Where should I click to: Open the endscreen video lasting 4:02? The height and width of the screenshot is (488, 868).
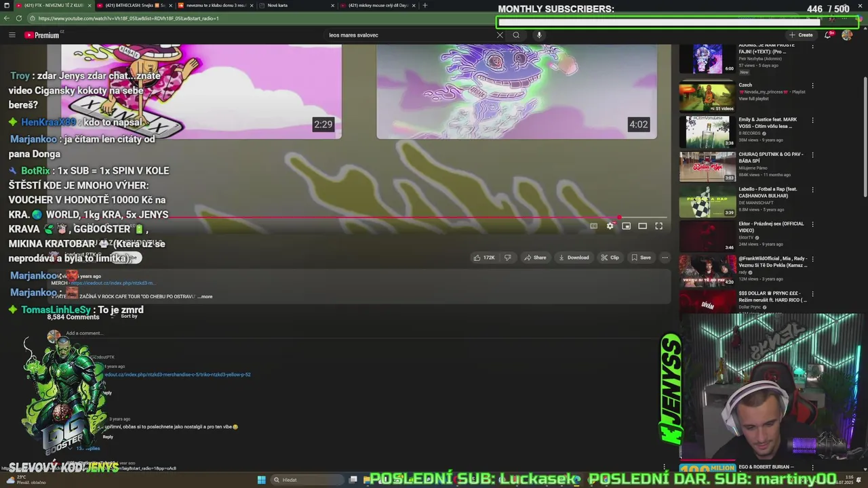(517, 91)
